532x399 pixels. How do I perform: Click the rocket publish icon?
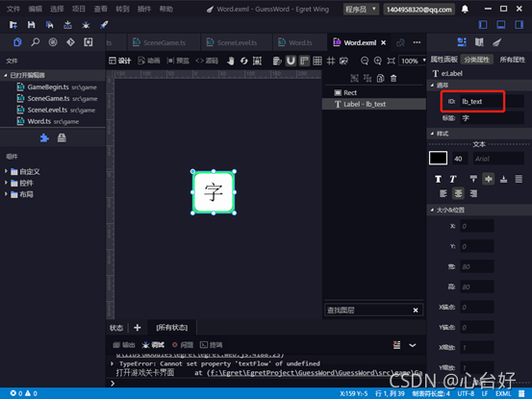pos(104,25)
